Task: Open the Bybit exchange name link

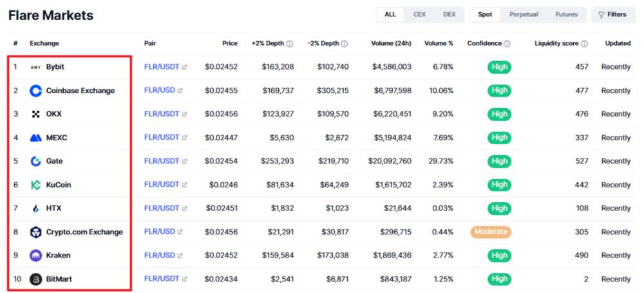Action: pyautogui.click(x=55, y=66)
